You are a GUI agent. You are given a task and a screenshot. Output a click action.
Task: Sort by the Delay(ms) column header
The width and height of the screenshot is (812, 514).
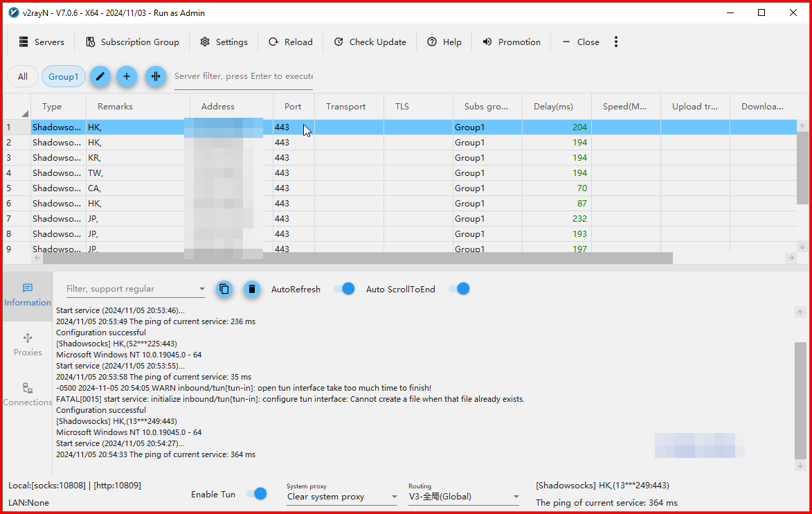point(557,106)
